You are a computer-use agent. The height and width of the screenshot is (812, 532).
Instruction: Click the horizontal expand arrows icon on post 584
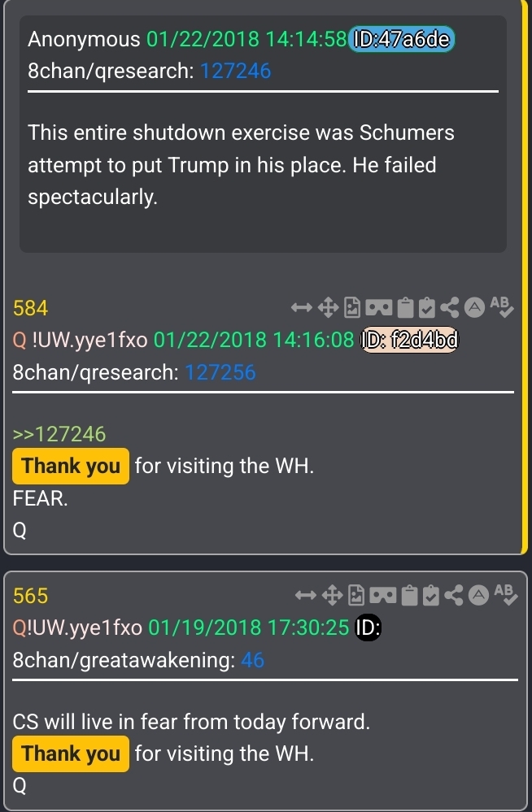click(302, 307)
